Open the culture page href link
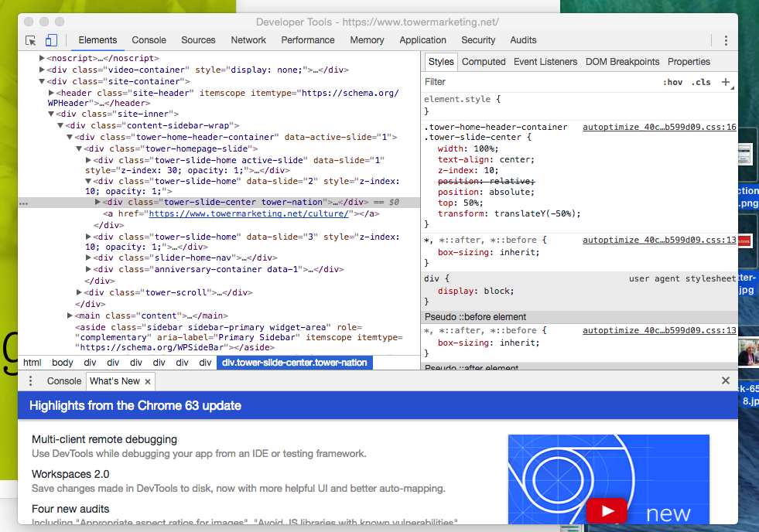Screen dimensions: 759x532 pos(248,213)
